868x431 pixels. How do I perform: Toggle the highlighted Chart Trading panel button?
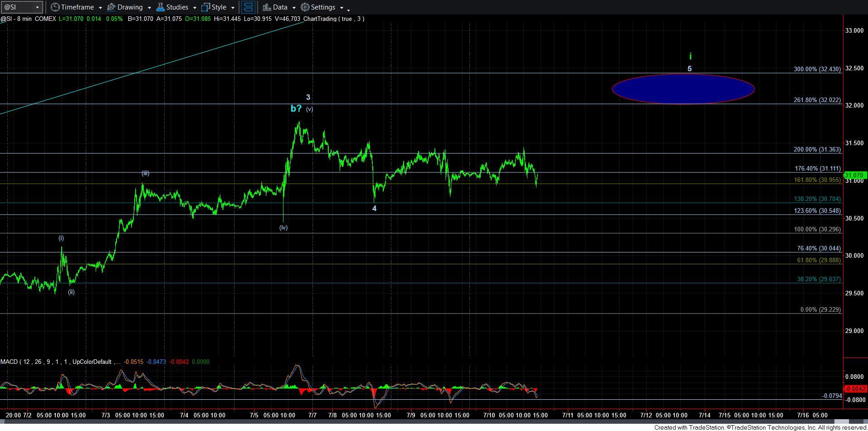(x=248, y=7)
